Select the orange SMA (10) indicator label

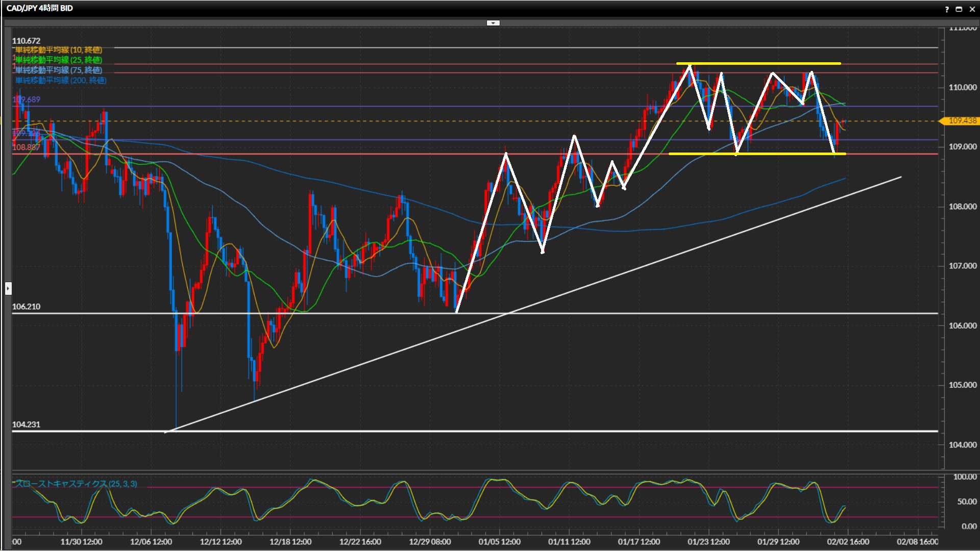58,50
